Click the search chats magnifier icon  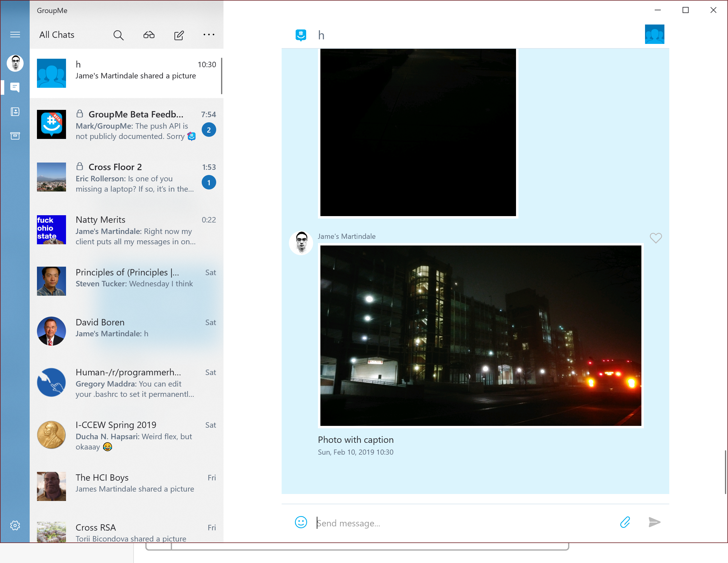point(118,35)
